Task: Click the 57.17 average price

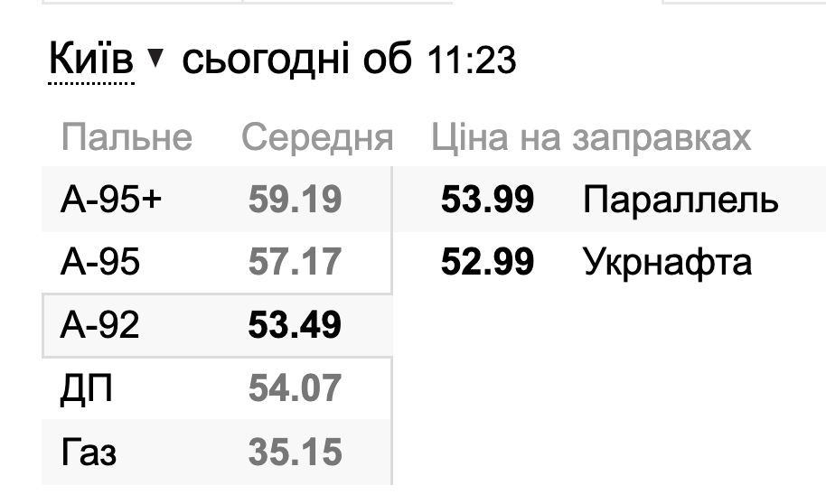Action: point(295,262)
